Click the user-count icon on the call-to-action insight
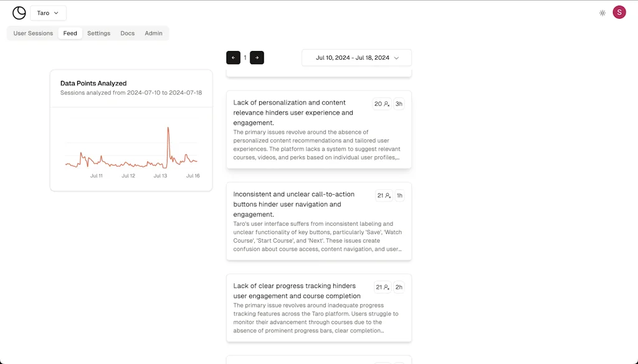The image size is (638, 364). point(387,195)
